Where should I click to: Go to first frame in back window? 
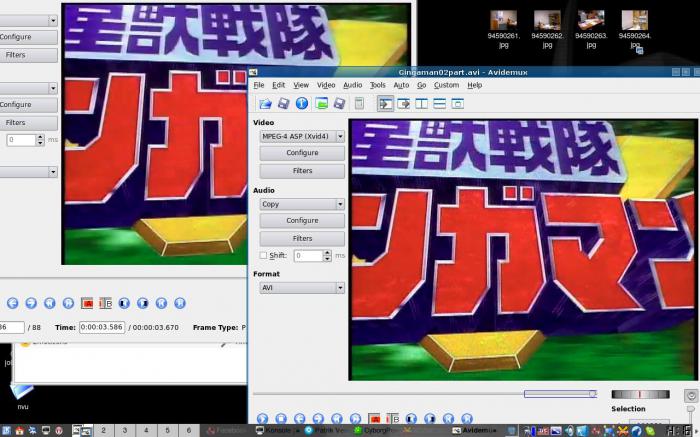pyautogui.click(x=161, y=303)
